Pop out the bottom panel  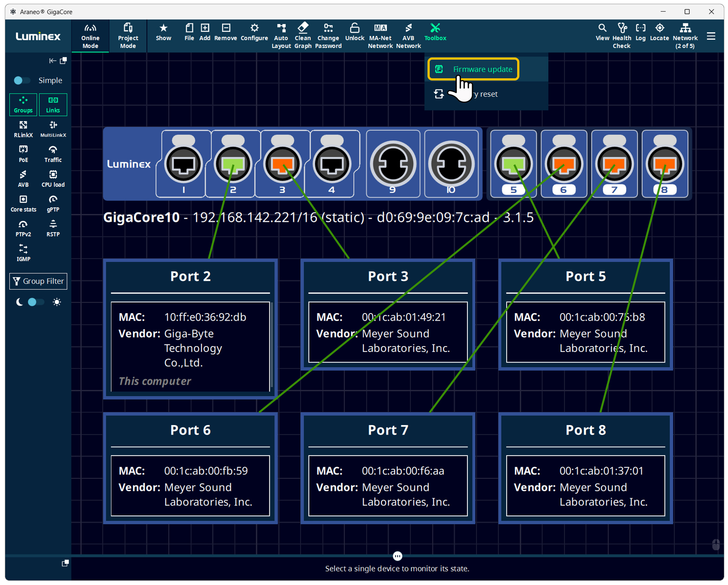click(x=65, y=563)
